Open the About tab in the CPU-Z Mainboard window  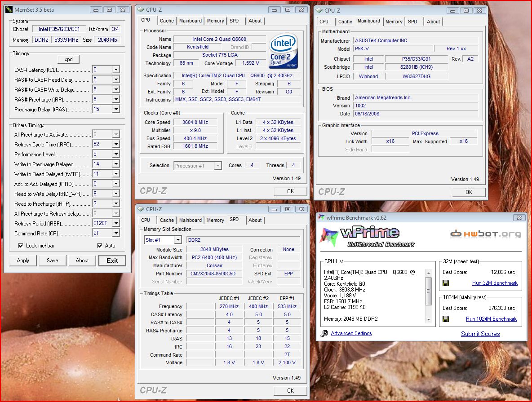433,22
